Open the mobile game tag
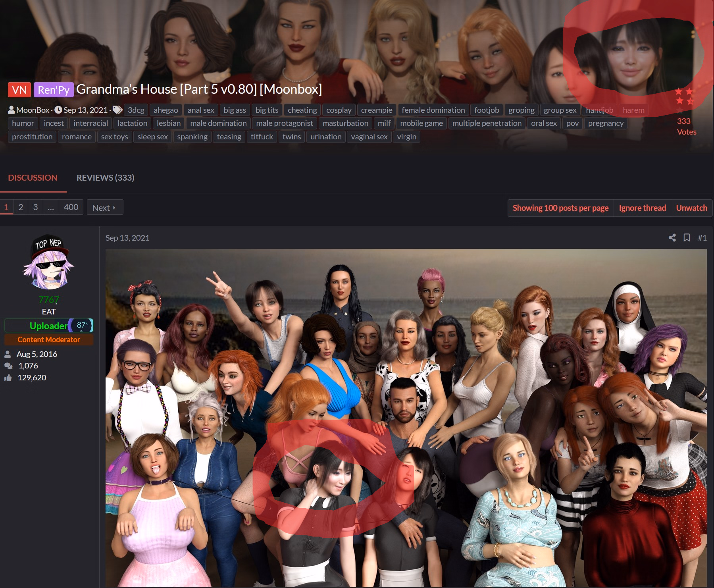Screen dimensions: 714x588 pyautogui.click(x=421, y=123)
